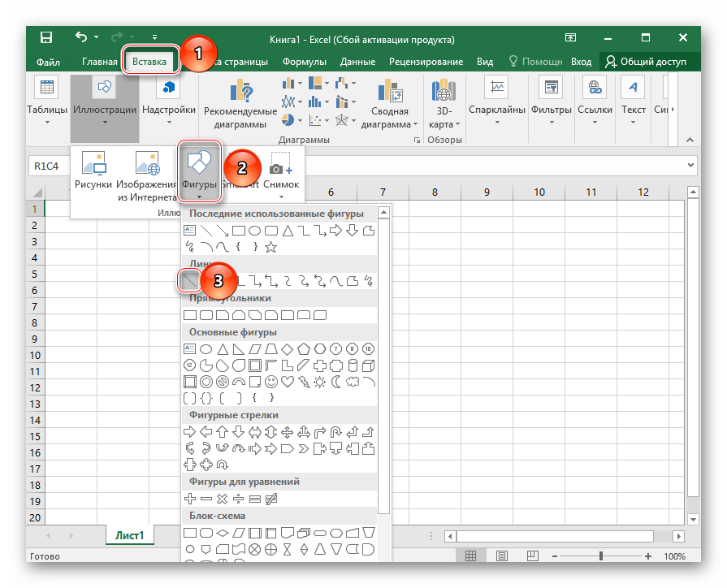
Task: Choose the right block arrow
Action: pos(190,432)
